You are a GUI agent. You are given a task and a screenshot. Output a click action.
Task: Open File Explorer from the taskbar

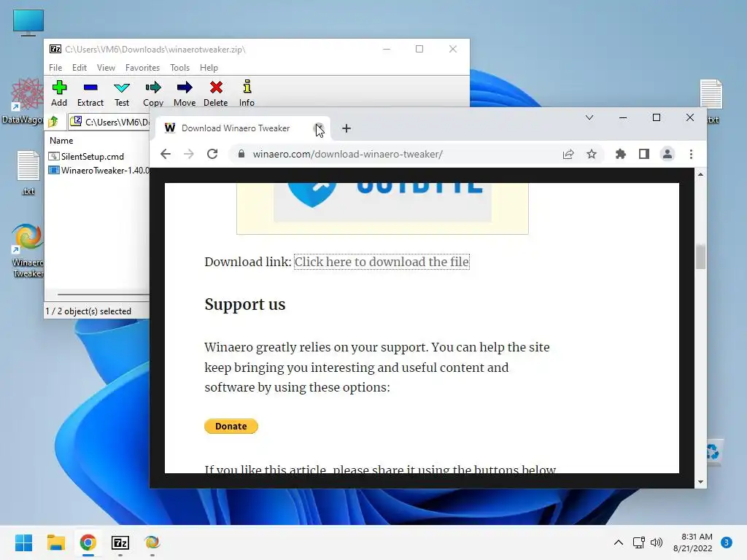point(55,542)
